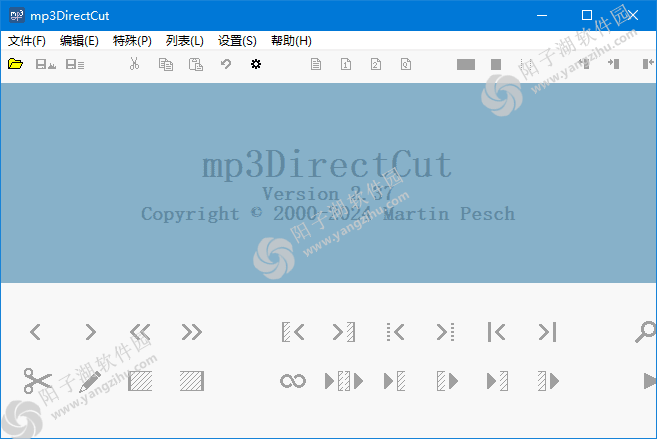
Task: Open the 帮助(H) menu
Action: 291,41
